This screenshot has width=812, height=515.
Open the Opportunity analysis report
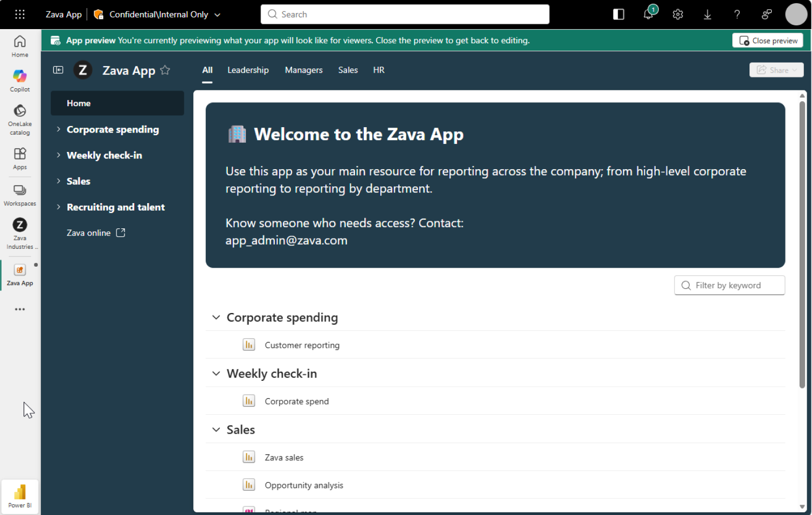pyautogui.click(x=304, y=485)
